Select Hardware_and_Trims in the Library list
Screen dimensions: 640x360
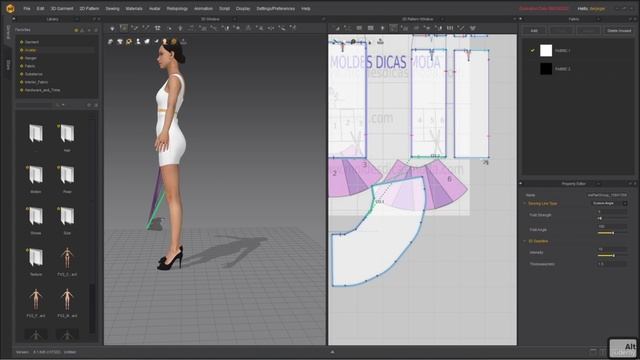coord(42,90)
